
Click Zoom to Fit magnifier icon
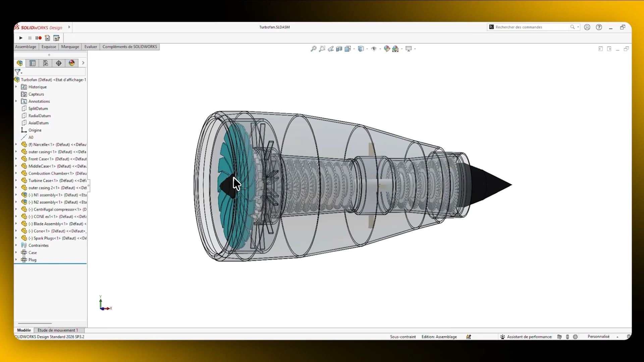314,49
